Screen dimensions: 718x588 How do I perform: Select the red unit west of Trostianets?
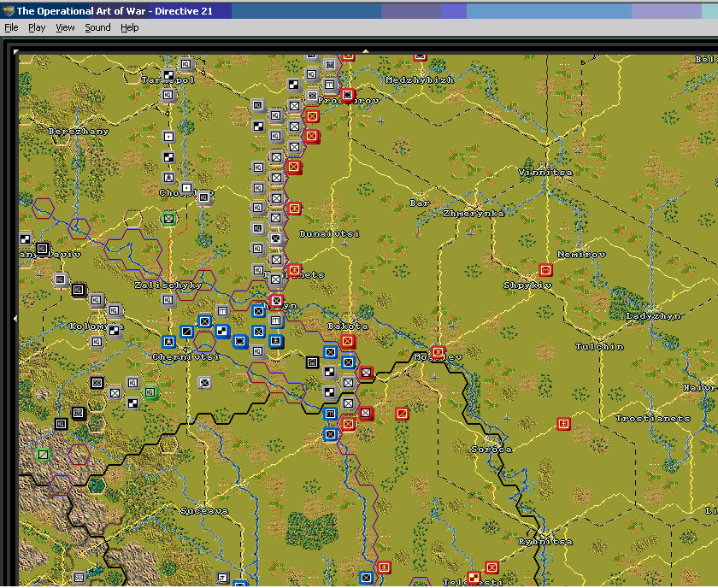[563, 424]
